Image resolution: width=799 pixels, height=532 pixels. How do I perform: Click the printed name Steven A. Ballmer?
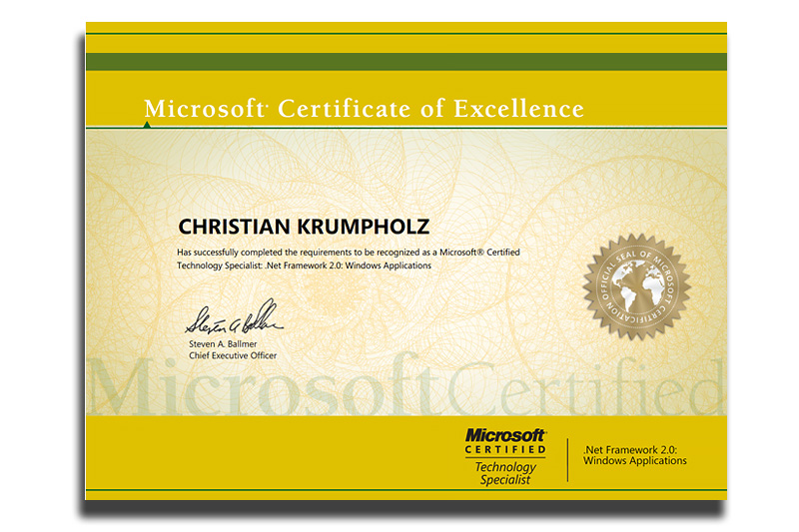tap(225, 344)
